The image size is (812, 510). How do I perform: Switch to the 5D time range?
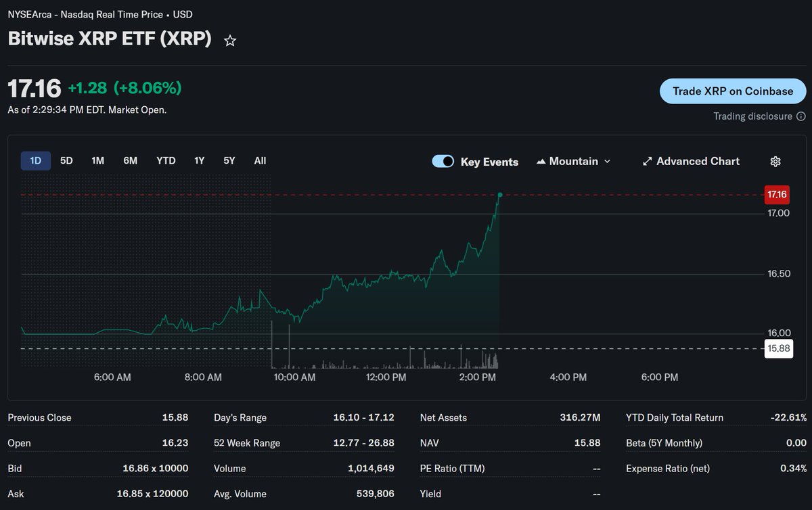click(66, 160)
